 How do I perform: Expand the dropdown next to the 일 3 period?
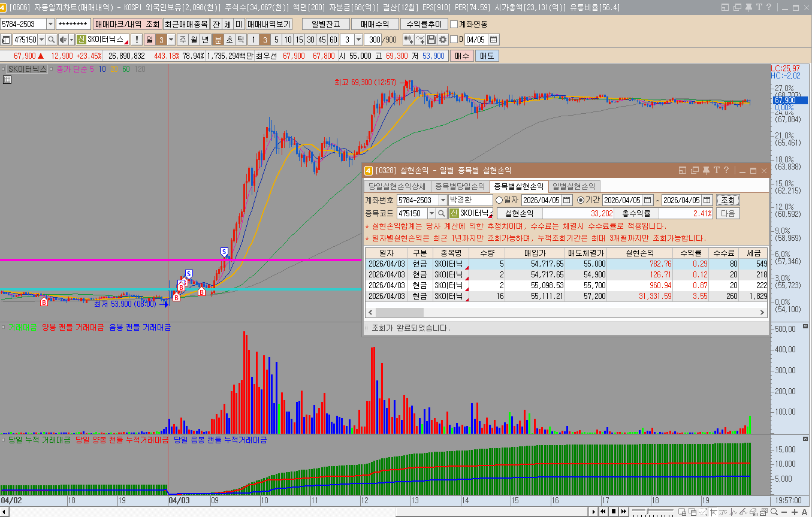[x=171, y=40]
